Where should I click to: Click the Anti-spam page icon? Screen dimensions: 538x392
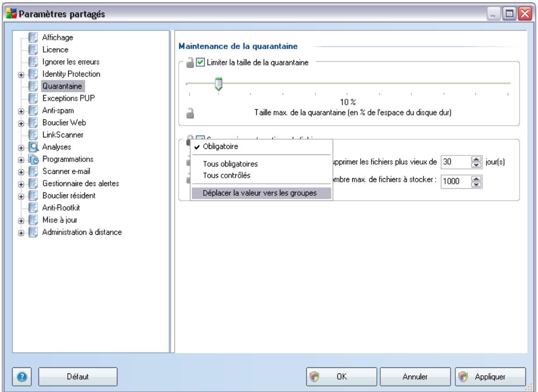33,110
